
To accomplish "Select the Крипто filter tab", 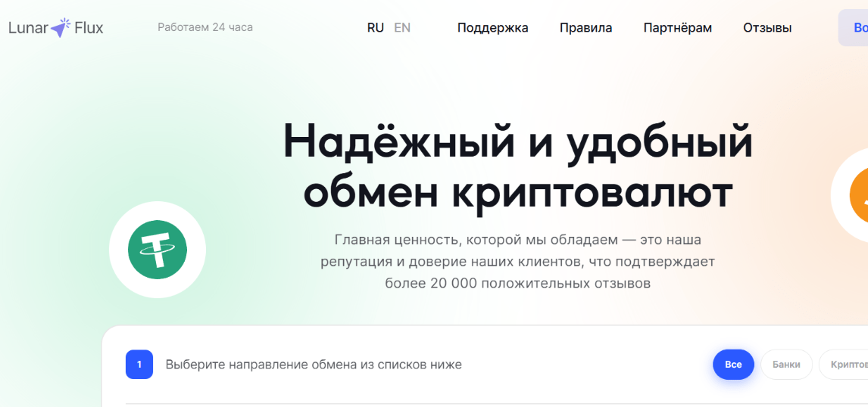I will [844, 365].
